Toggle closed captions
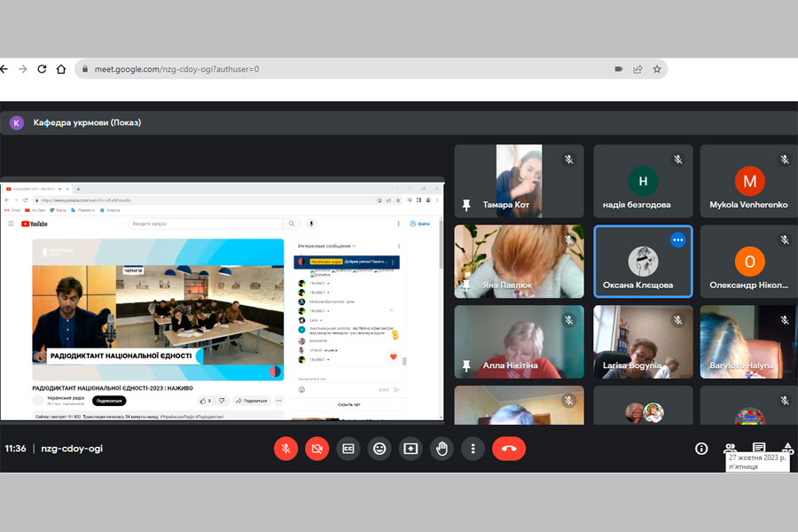 (x=348, y=449)
